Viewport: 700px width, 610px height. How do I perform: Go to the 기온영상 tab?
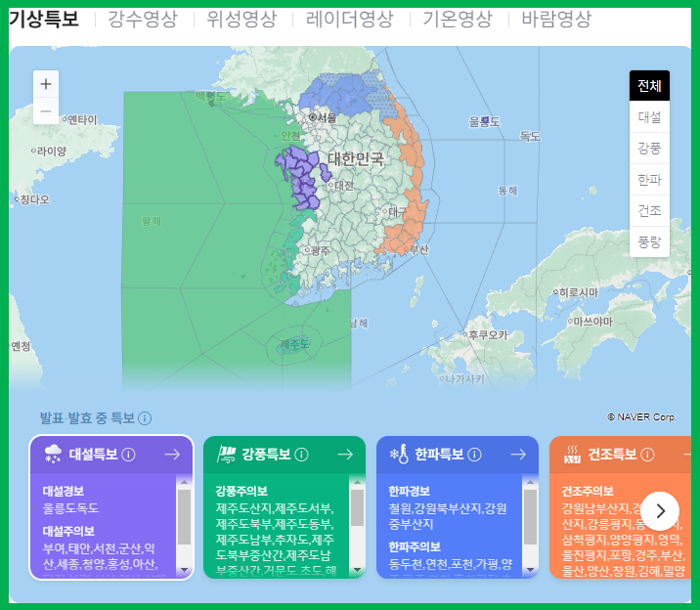[x=458, y=20]
